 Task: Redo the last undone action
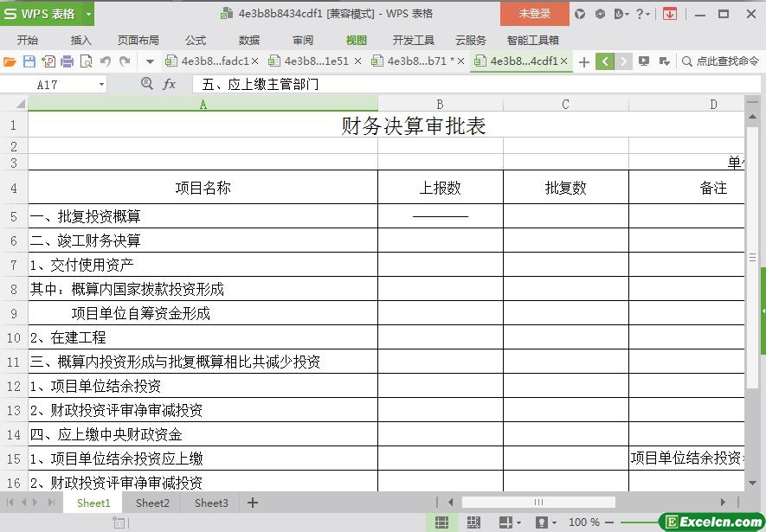(x=125, y=61)
